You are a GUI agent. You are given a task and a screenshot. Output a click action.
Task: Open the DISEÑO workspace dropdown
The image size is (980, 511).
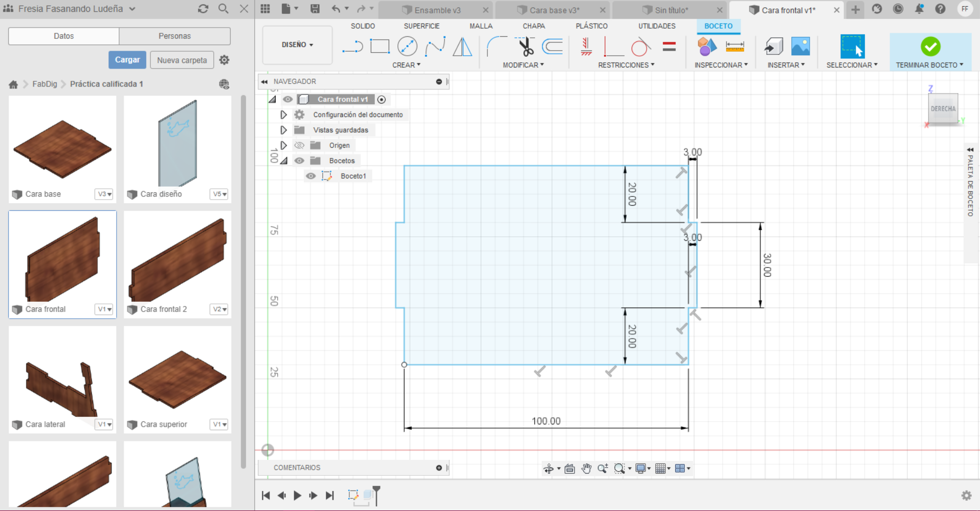pyautogui.click(x=297, y=45)
